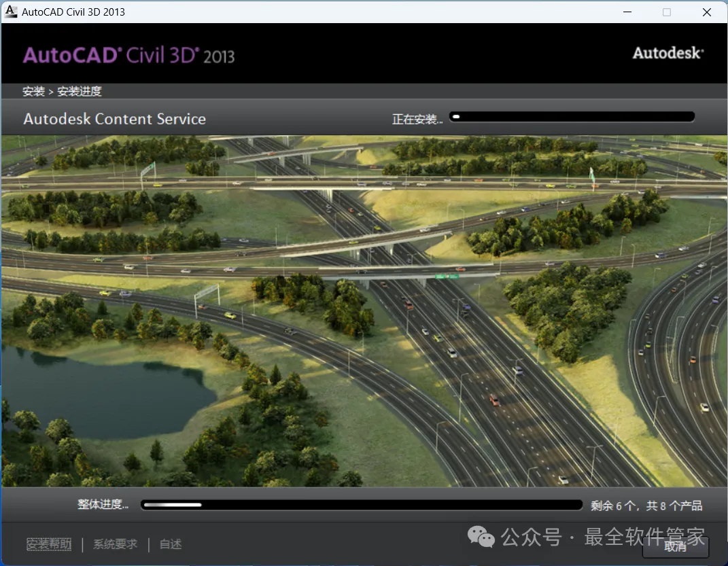This screenshot has width=728, height=566.
Task: Click the 安装 breadcrumb item
Action: tap(33, 92)
